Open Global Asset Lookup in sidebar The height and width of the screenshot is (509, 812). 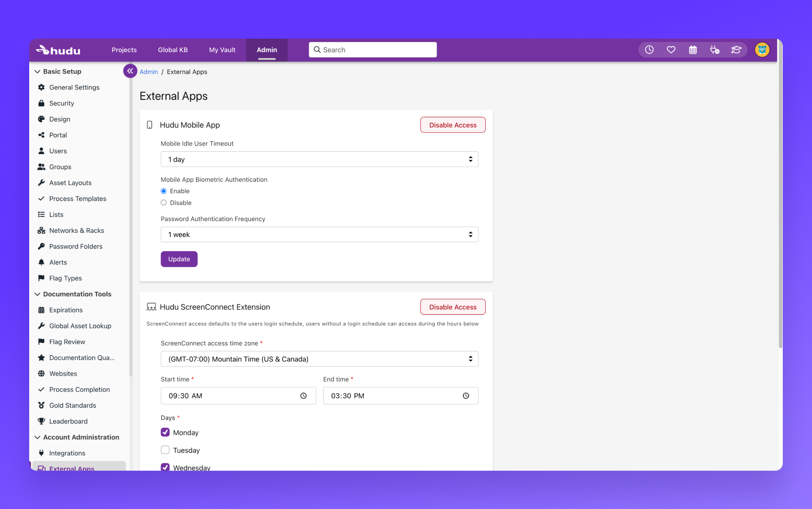click(x=80, y=326)
